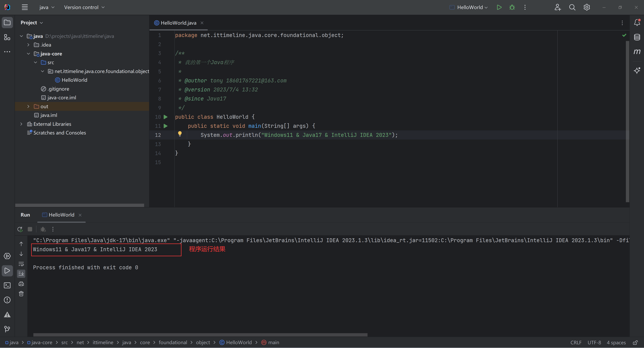Open the java project dropdown

tap(47, 7)
